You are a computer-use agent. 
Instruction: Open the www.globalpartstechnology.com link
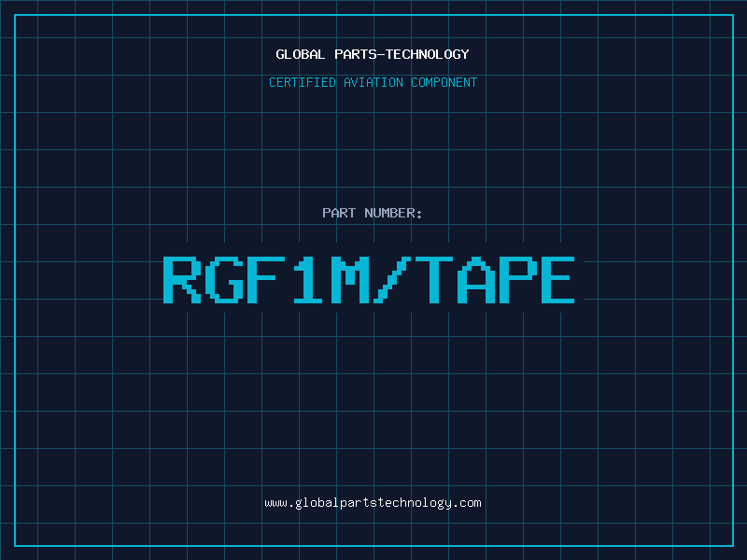[x=373, y=503]
